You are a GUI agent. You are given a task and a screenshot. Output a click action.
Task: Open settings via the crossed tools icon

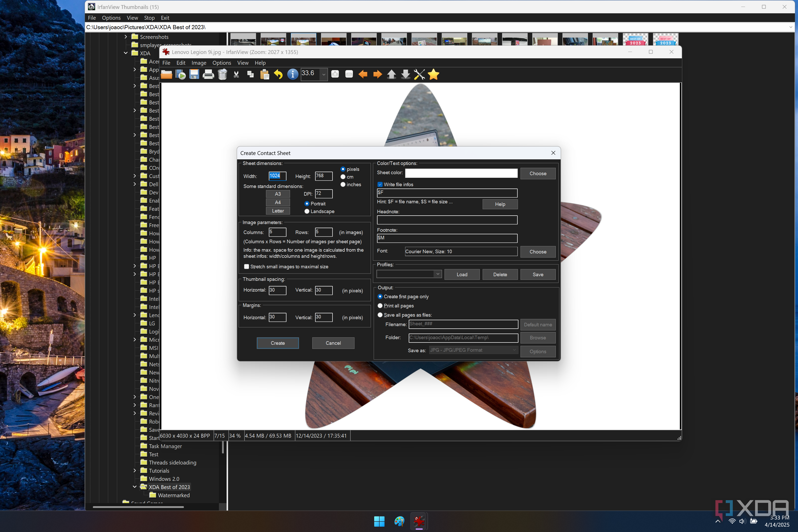(419, 74)
